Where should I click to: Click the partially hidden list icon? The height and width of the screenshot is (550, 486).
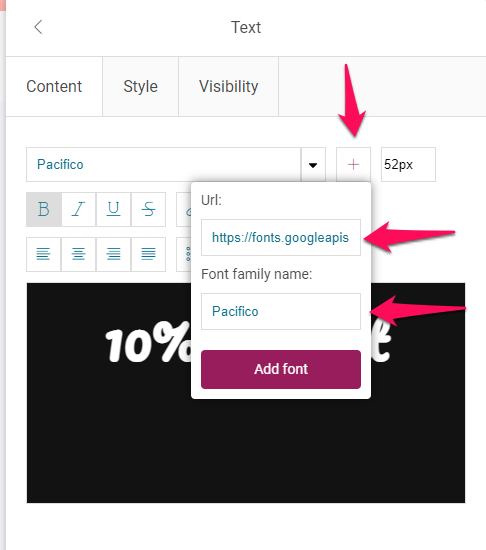click(184, 254)
